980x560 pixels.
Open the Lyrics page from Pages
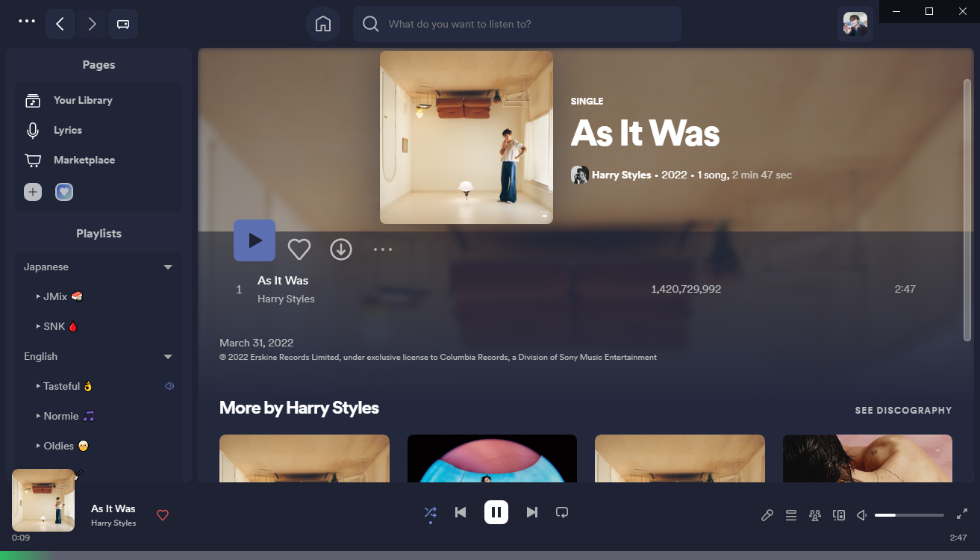[x=67, y=130]
